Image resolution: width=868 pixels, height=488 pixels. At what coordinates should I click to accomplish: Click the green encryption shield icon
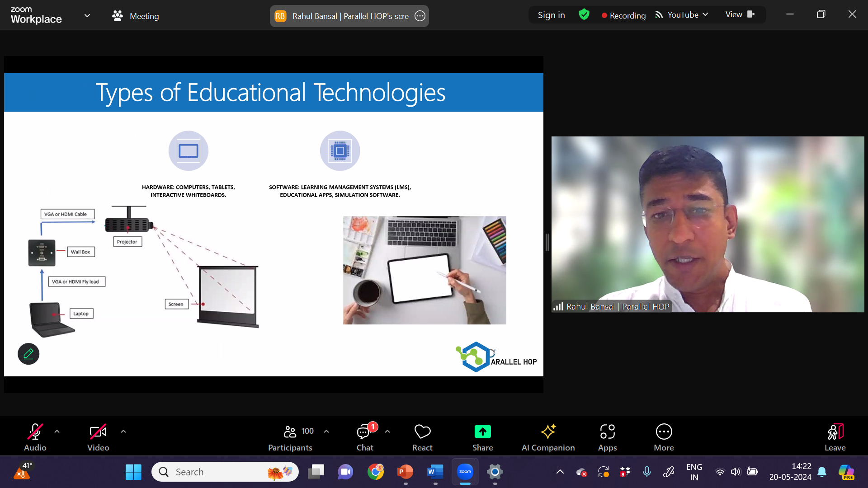(x=584, y=15)
